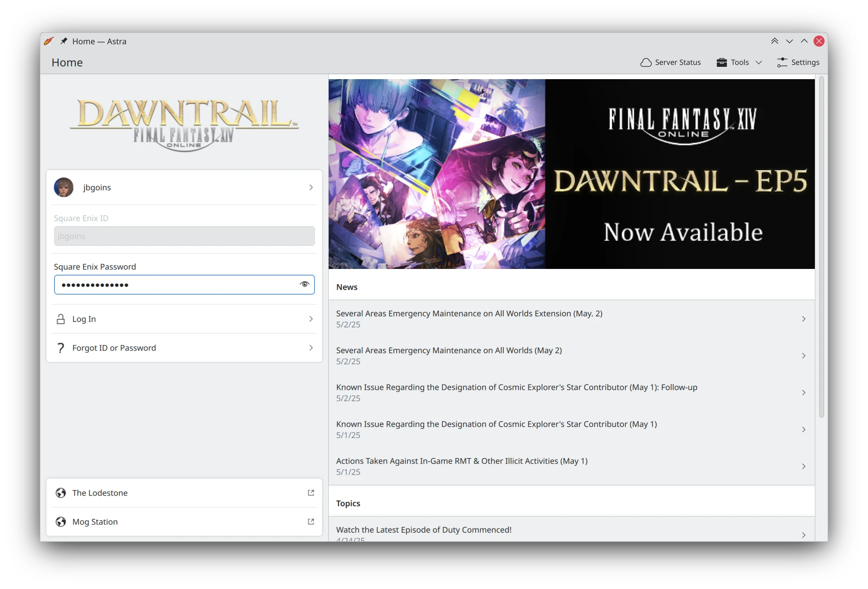This screenshot has width=868, height=589.
Task: Click the keep-above double chevron icon
Action: (775, 41)
